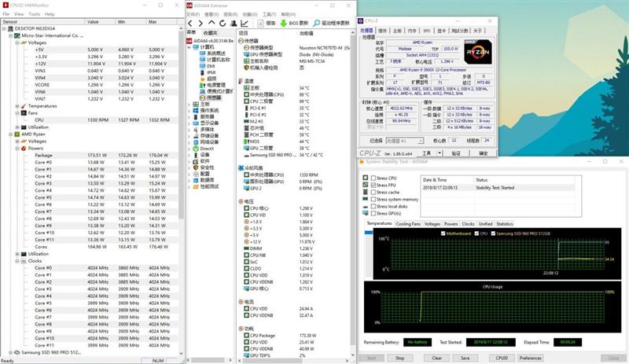
Task: Enable Stress GPU(s) checkbox
Action: pyautogui.click(x=373, y=213)
